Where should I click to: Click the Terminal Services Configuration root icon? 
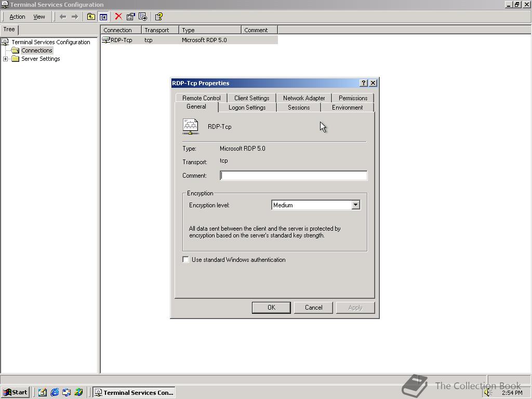pyautogui.click(x=5, y=42)
